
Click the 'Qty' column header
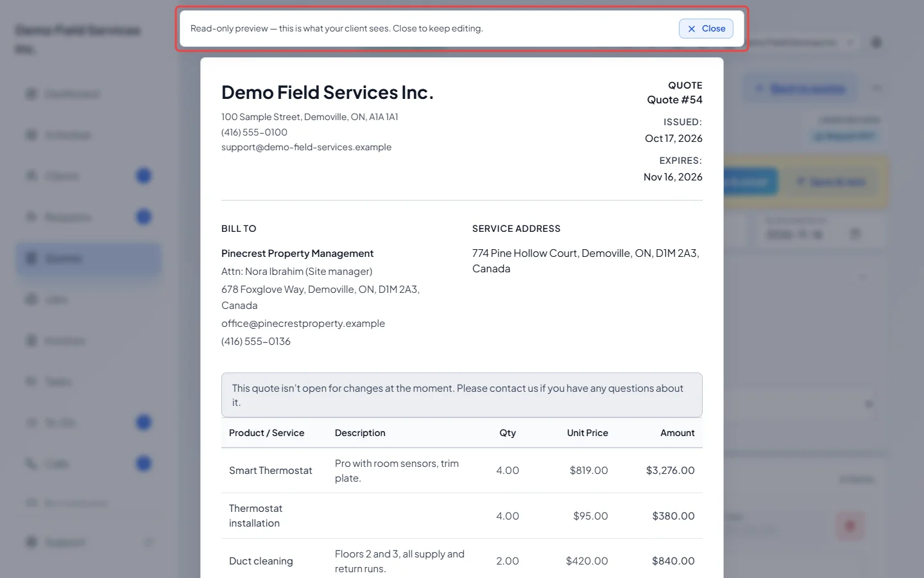pos(508,433)
